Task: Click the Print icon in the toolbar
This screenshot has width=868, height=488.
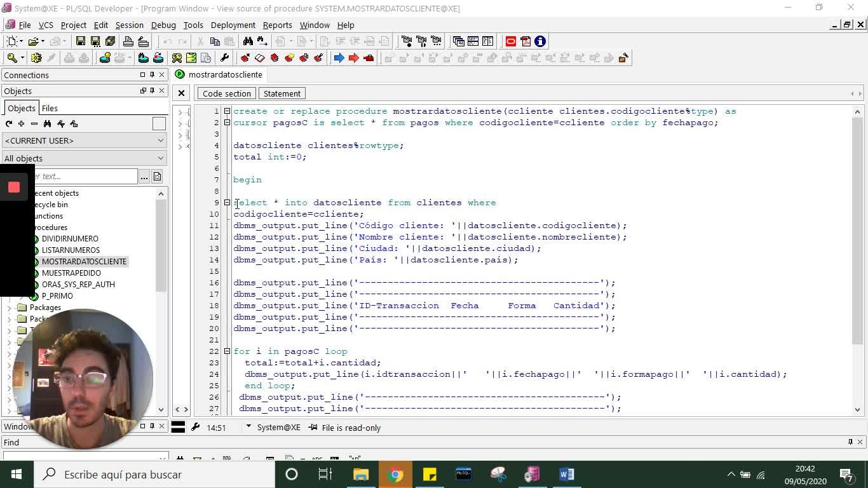Action: pyautogui.click(x=128, y=41)
